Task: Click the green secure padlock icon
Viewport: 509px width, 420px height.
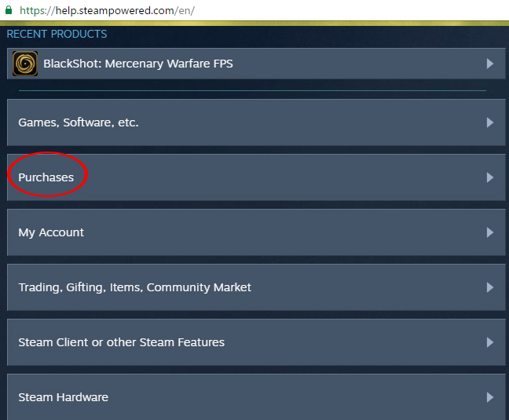Action: (9, 12)
